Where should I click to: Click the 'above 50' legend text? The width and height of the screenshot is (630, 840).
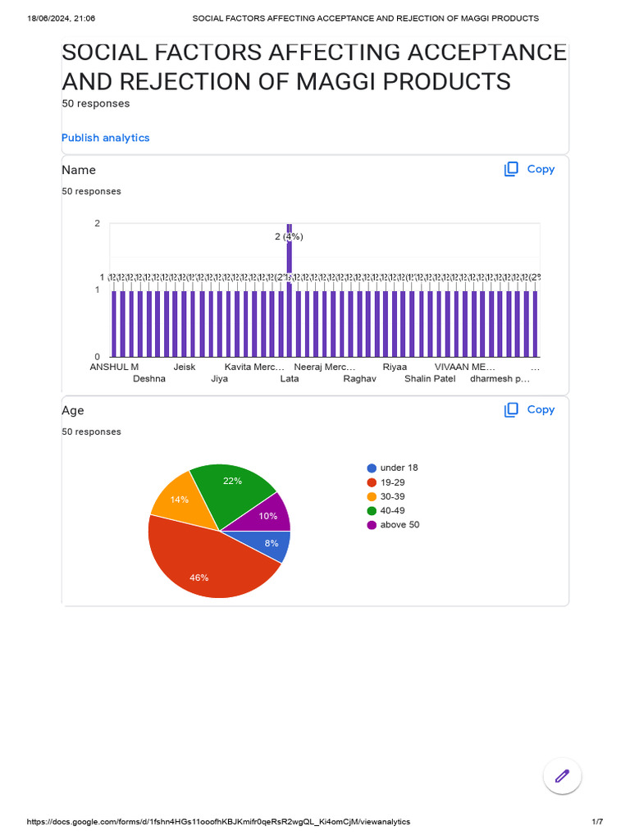399,525
